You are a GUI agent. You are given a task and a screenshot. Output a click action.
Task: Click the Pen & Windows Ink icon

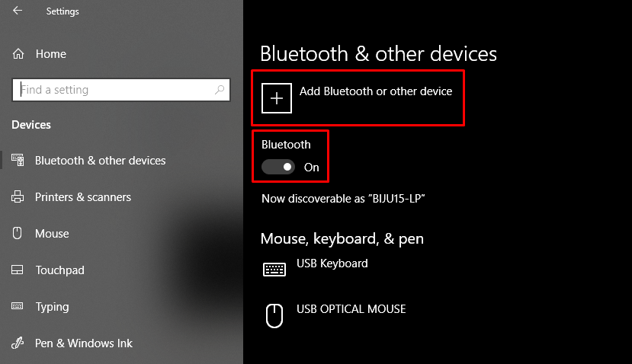(x=18, y=343)
